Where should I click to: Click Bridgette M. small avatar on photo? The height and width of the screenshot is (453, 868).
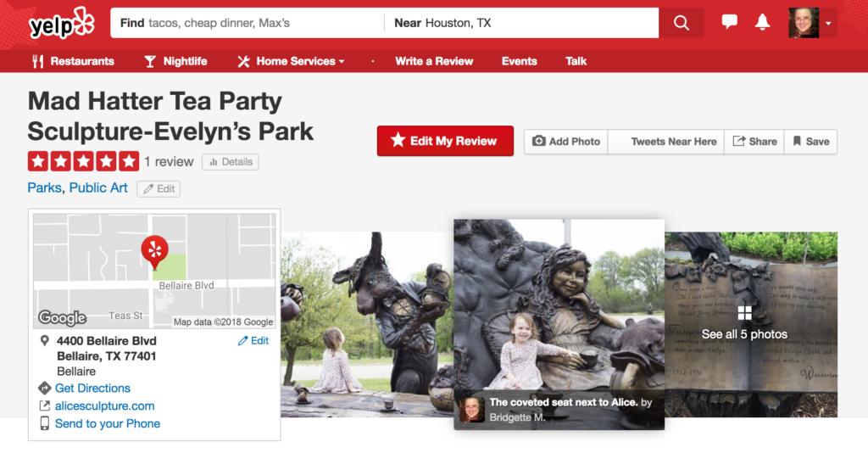(472, 410)
